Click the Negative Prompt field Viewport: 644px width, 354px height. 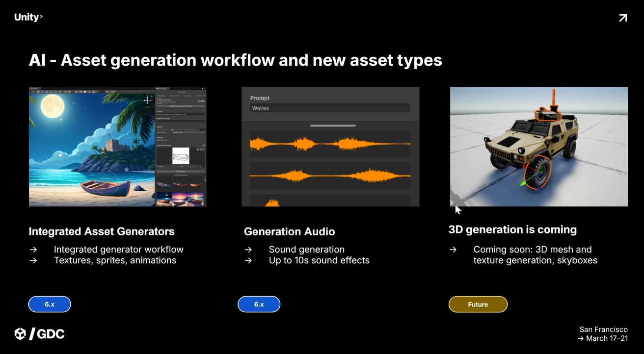[x=181, y=121]
